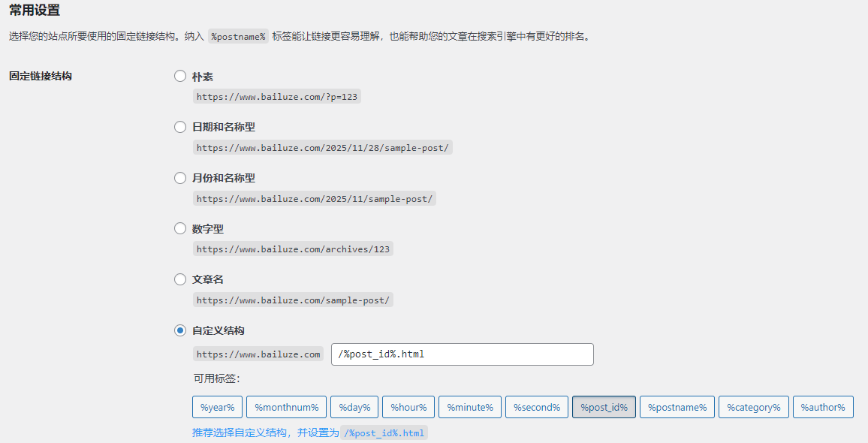Insert the %postname% tag button
The image size is (868, 443).
point(677,407)
